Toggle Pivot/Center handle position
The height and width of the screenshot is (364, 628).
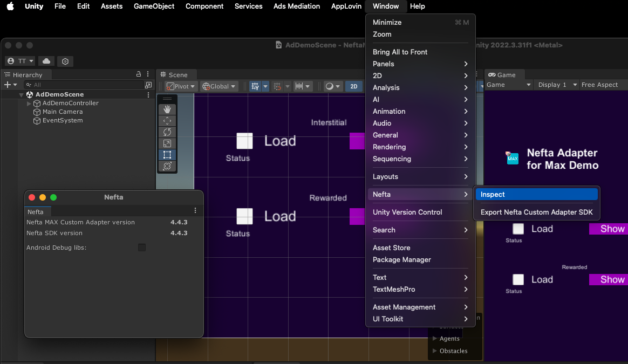181,86
